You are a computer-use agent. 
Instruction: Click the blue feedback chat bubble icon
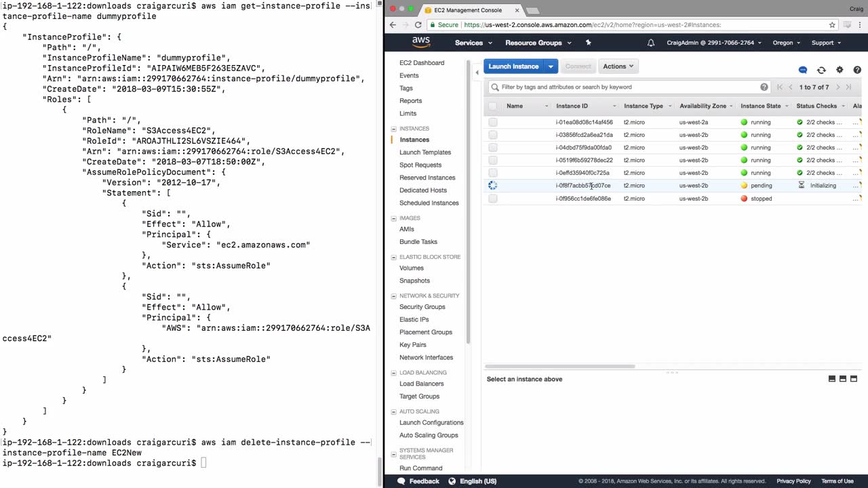click(803, 70)
